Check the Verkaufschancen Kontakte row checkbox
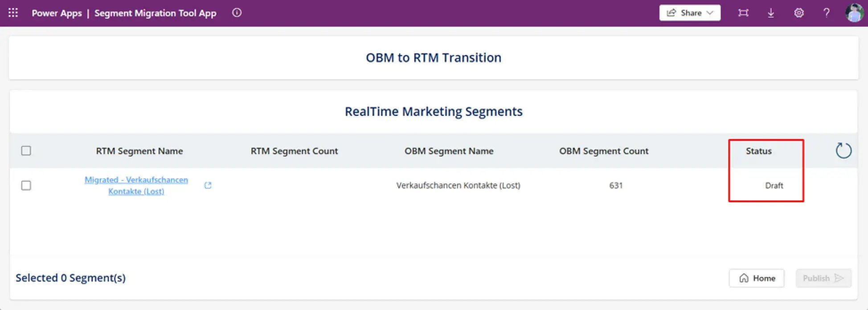 pos(26,185)
